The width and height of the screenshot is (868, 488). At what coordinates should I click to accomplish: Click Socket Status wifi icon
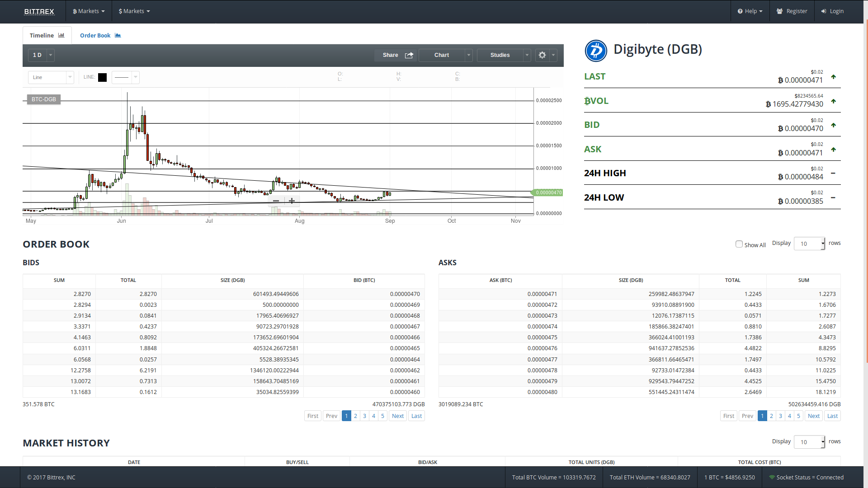tap(772, 477)
